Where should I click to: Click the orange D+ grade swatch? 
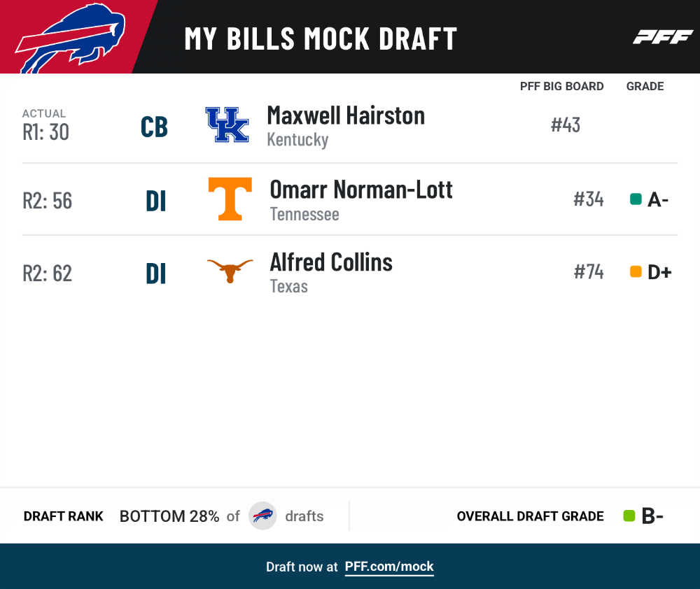[636, 271]
